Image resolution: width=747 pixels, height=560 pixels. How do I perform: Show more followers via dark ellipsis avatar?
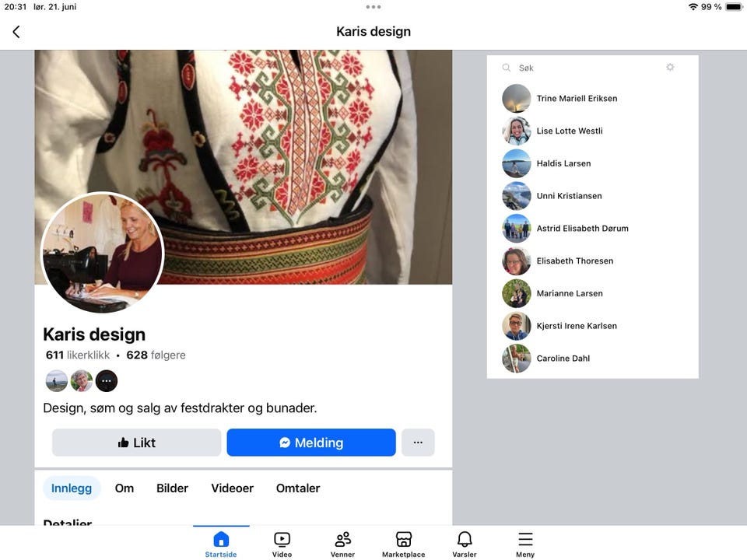107,381
